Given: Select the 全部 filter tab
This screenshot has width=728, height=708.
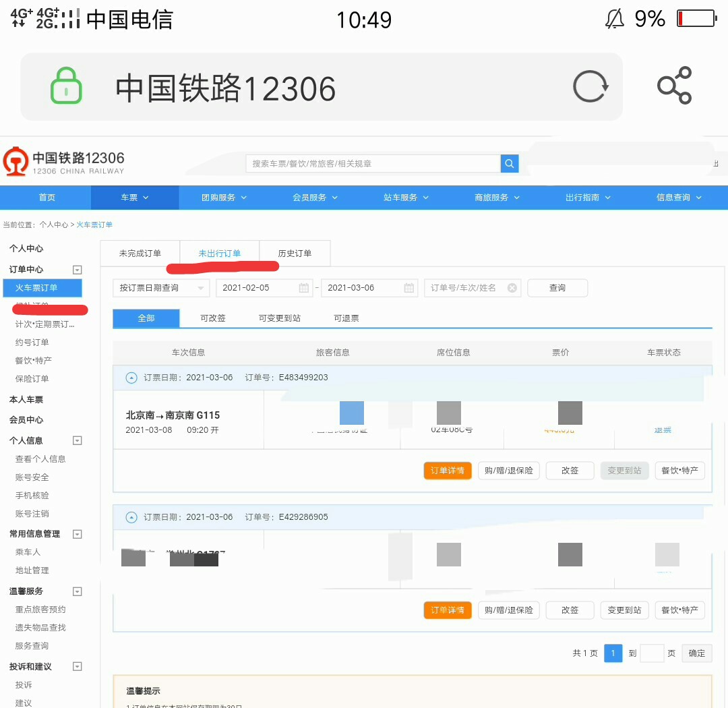Looking at the screenshot, I should click(146, 318).
